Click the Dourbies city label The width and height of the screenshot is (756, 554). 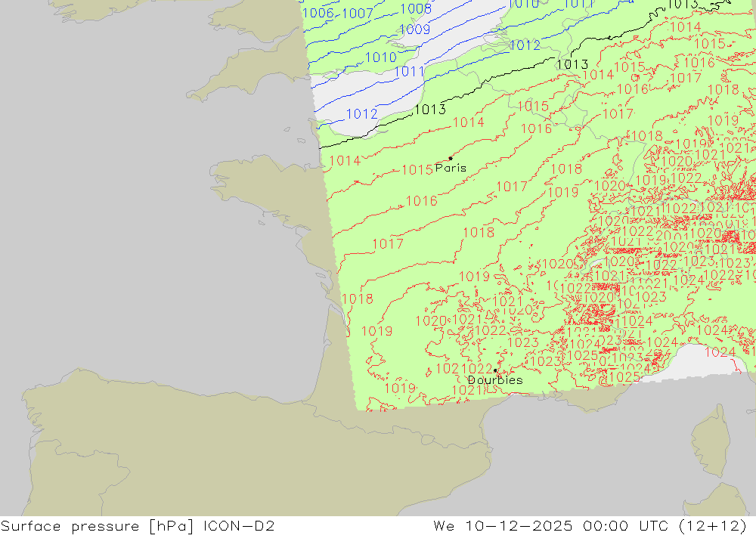point(495,380)
